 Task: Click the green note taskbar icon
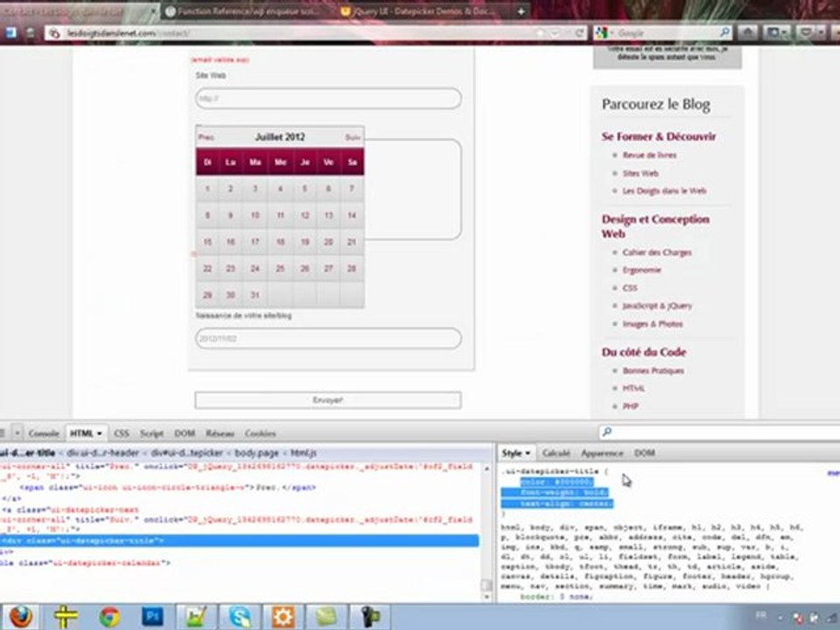[326, 617]
